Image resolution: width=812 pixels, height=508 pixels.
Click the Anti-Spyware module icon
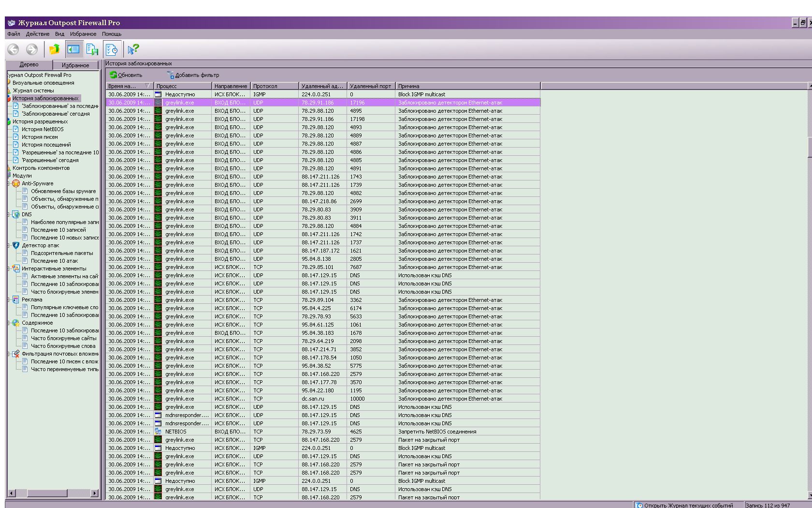(16, 183)
